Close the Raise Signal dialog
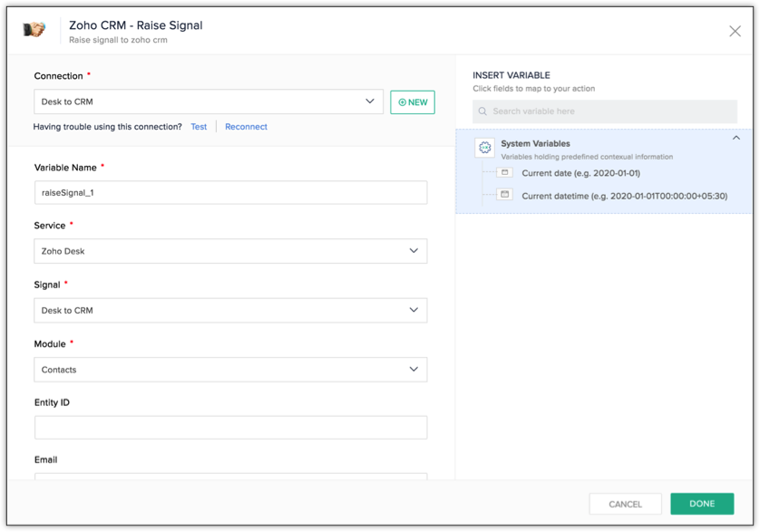760x532 pixels. coord(735,31)
